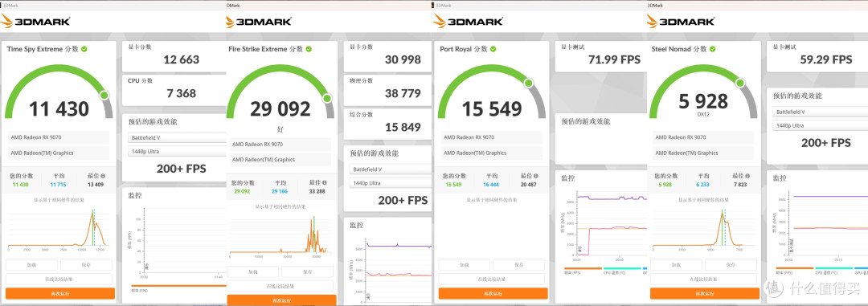
Task: Click 保存 (Save) button in Fire Strike window
Action: (308, 272)
